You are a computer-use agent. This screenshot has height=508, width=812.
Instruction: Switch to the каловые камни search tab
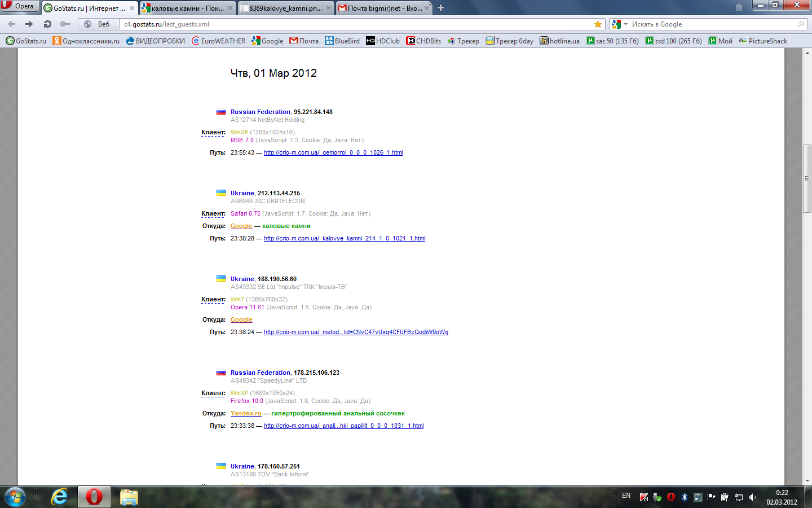pyautogui.click(x=187, y=8)
